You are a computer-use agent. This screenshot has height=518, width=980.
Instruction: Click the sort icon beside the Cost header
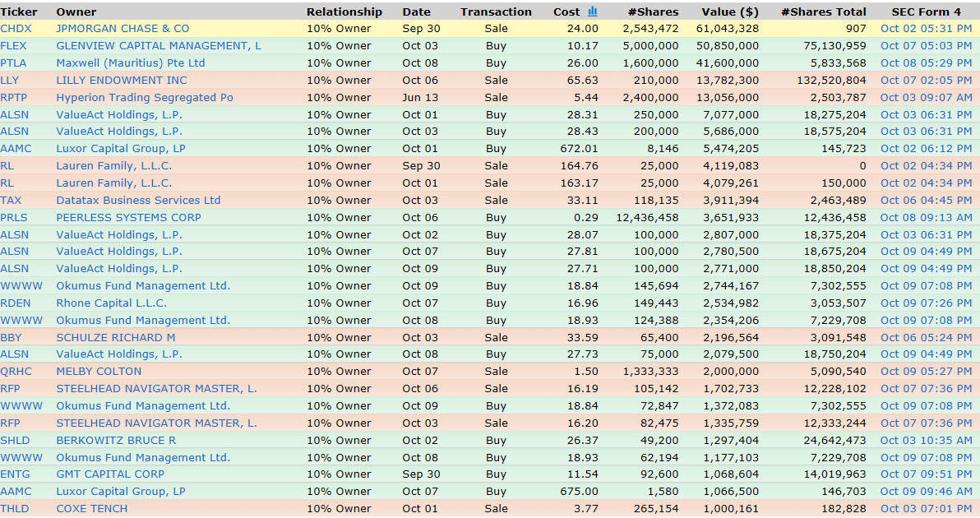[x=593, y=12]
